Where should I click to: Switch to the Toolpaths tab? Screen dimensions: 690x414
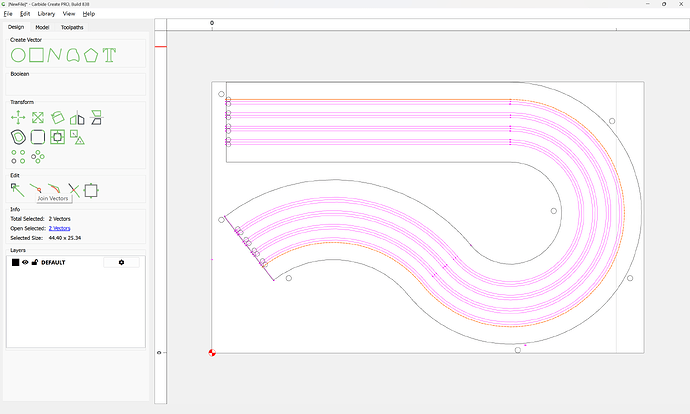point(71,27)
